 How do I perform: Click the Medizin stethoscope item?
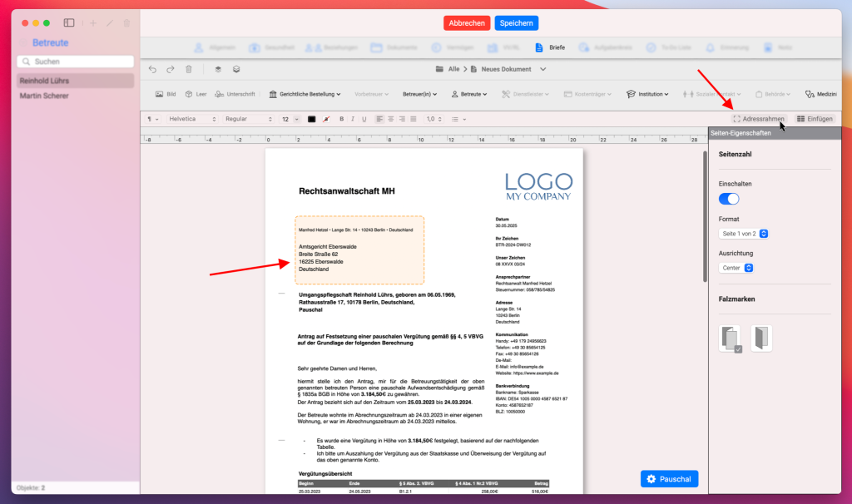(821, 94)
